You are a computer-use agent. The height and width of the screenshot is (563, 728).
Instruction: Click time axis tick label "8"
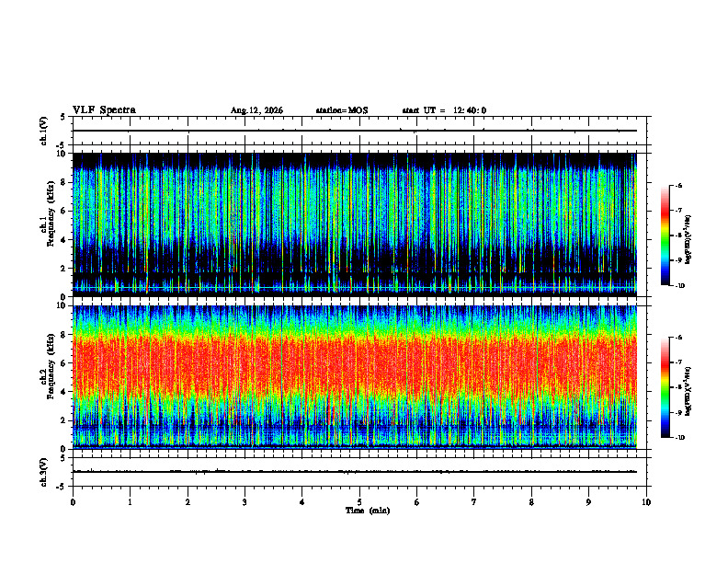pyautogui.click(x=531, y=502)
